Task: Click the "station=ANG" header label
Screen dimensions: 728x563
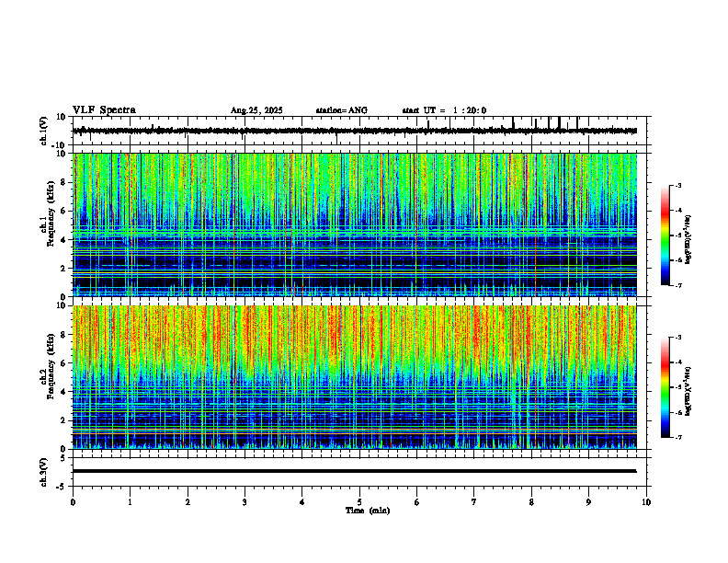Action: click(x=341, y=110)
